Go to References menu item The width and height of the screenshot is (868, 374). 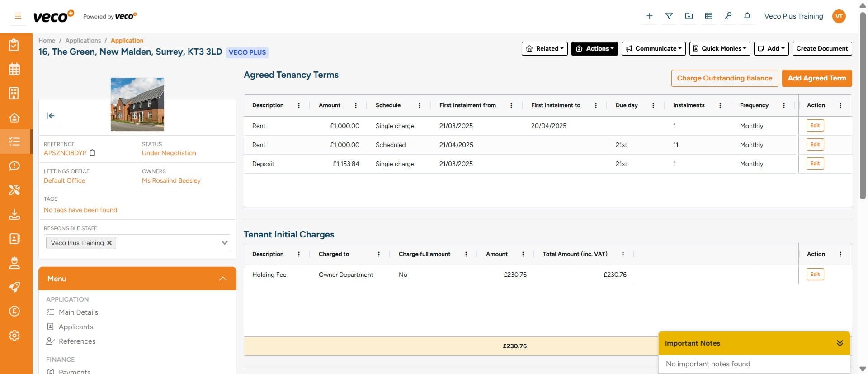click(77, 341)
